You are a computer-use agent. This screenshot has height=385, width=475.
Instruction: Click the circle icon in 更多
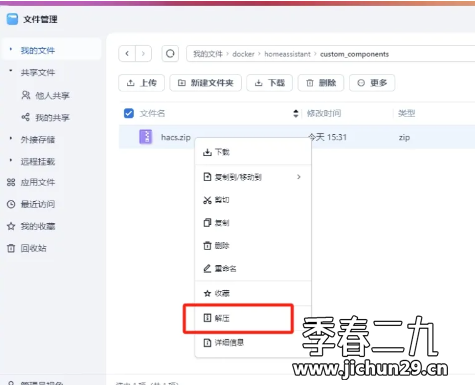pos(361,83)
